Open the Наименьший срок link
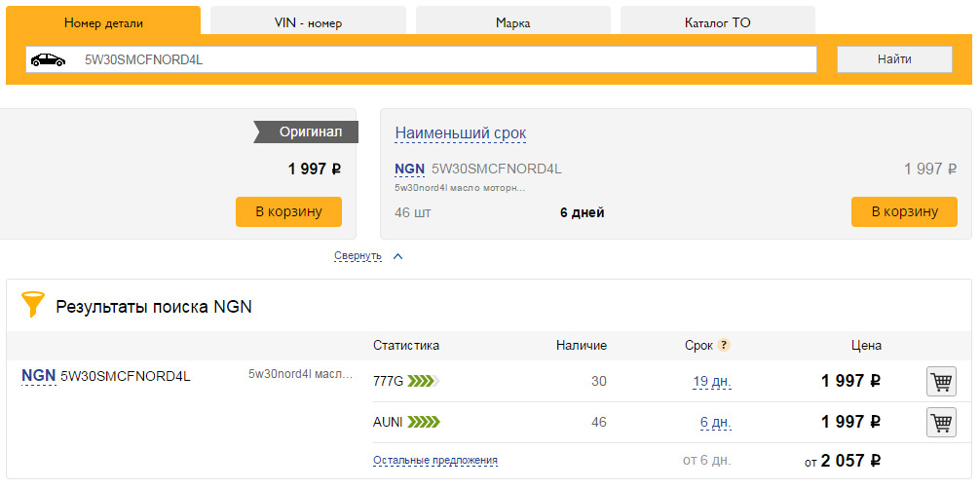 coord(461,133)
